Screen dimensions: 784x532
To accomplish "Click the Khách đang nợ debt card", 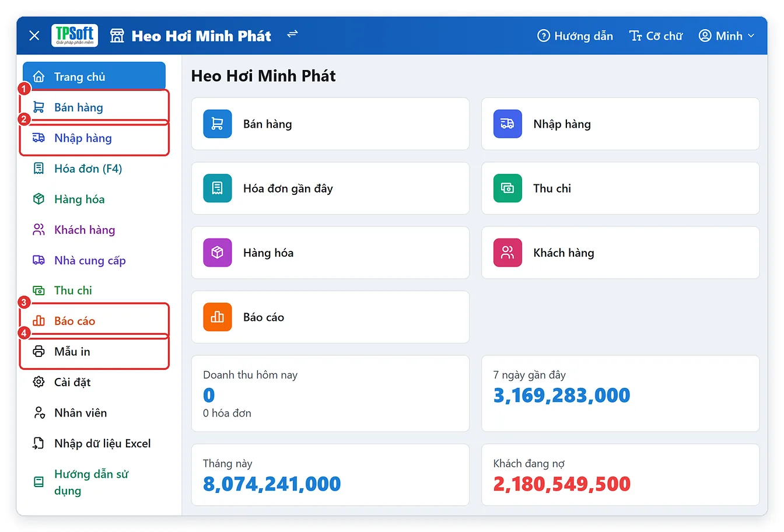I will pos(620,475).
